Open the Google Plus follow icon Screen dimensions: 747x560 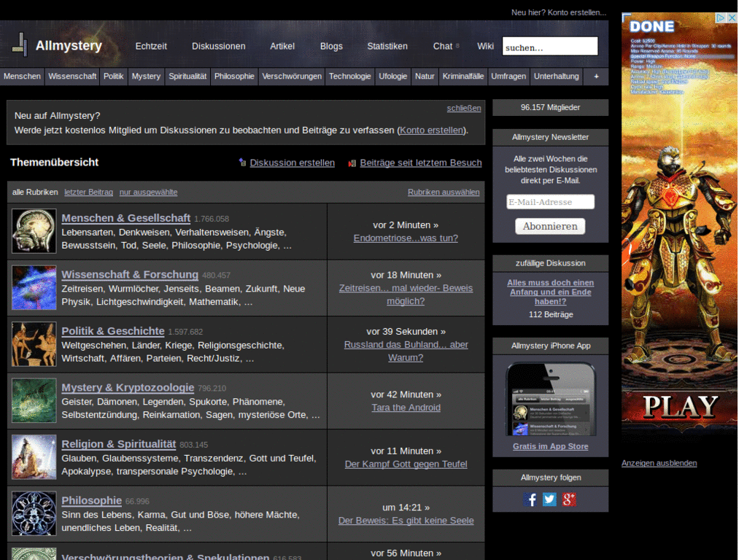click(569, 499)
